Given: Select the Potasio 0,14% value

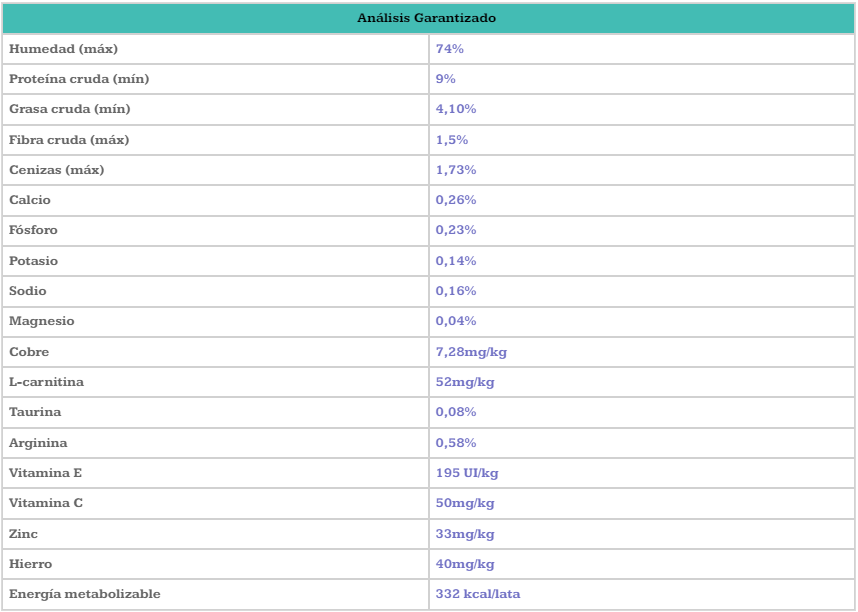Looking at the screenshot, I should [x=456, y=261].
